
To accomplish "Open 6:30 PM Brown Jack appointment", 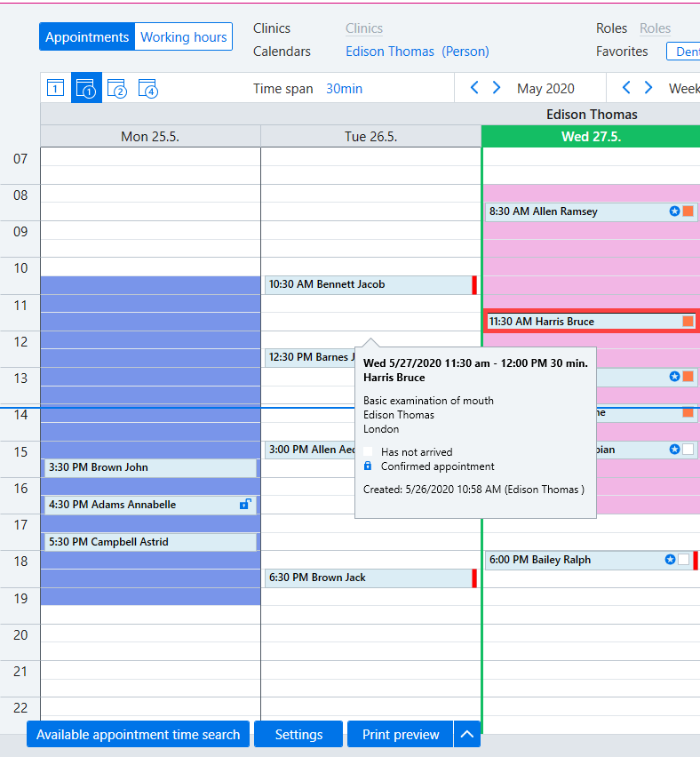I will coord(370,578).
